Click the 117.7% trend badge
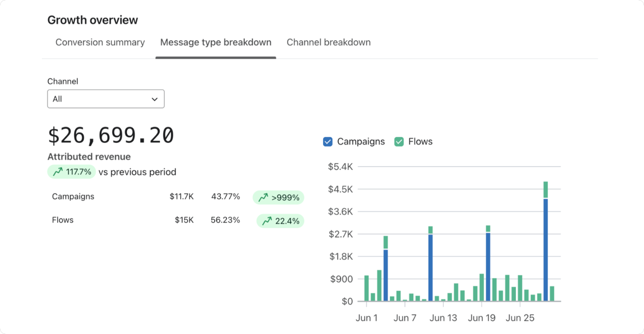Image resolution: width=644 pixels, height=334 pixels. (71, 172)
